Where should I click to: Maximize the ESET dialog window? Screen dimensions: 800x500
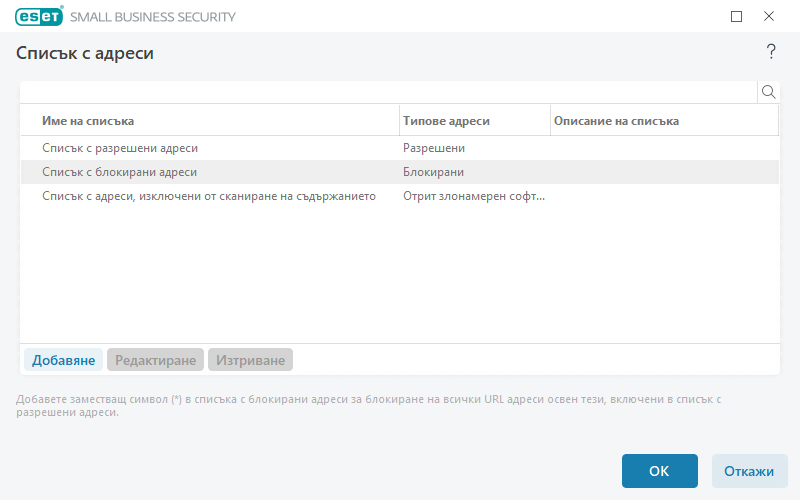tap(737, 16)
